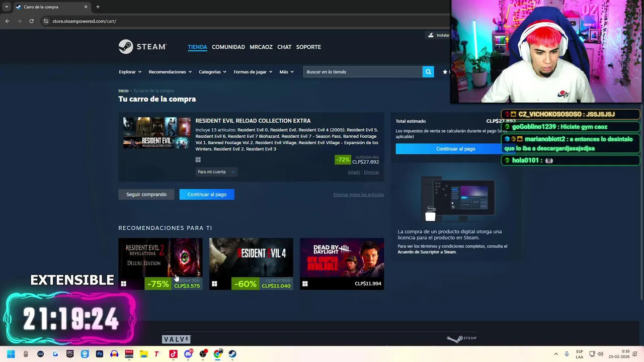Click the Inicio breadcrumb link
This screenshot has width=644, height=362.
123,91
